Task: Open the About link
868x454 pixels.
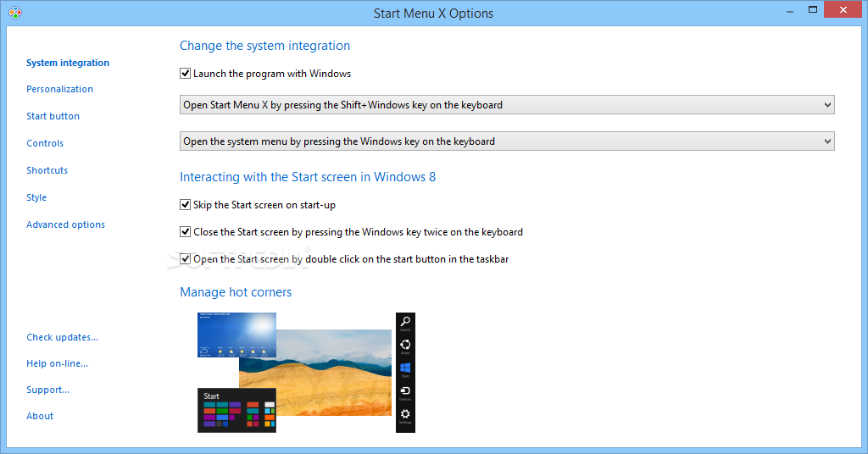Action: pyautogui.click(x=40, y=416)
